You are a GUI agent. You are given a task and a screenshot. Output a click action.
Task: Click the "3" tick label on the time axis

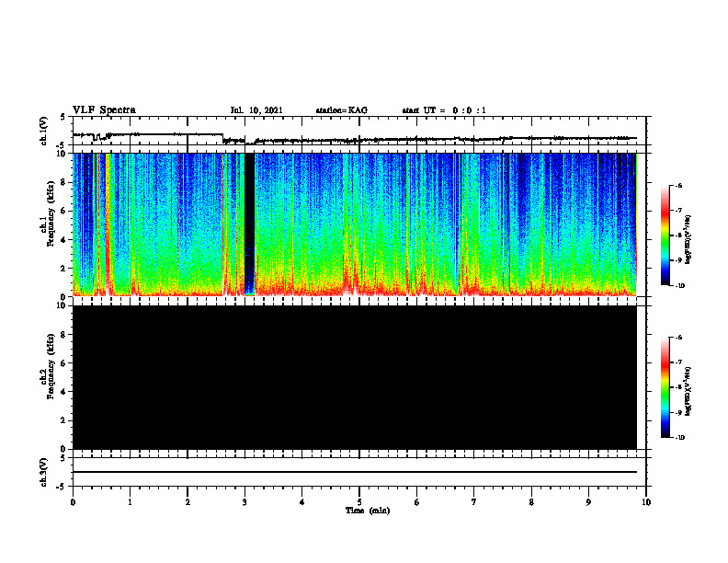[x=245, y=502]
